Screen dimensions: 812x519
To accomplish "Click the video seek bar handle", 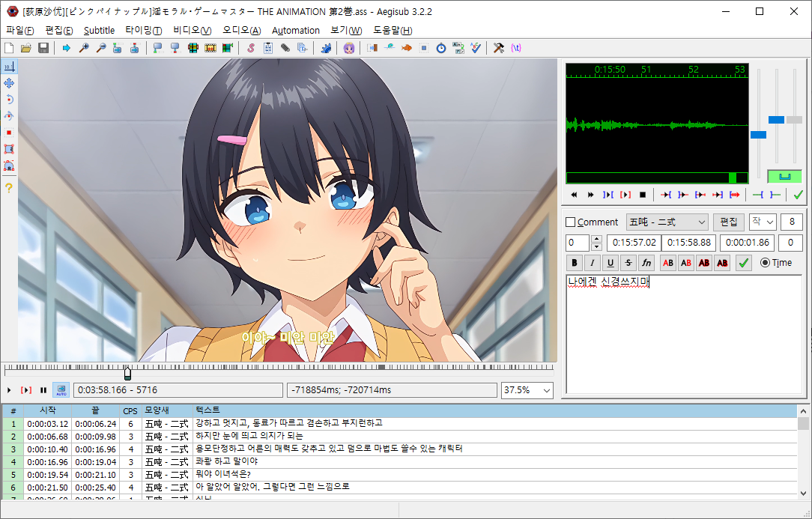I will 127,372.
